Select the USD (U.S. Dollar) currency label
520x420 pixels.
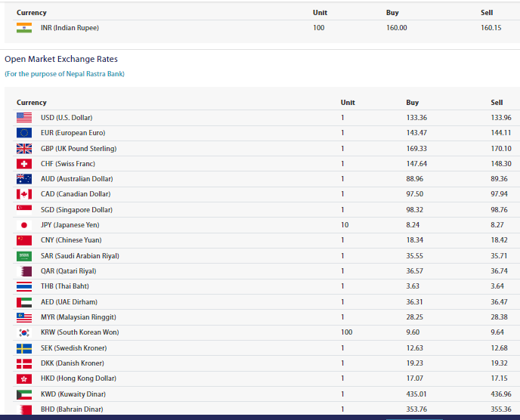coord(67,118)
